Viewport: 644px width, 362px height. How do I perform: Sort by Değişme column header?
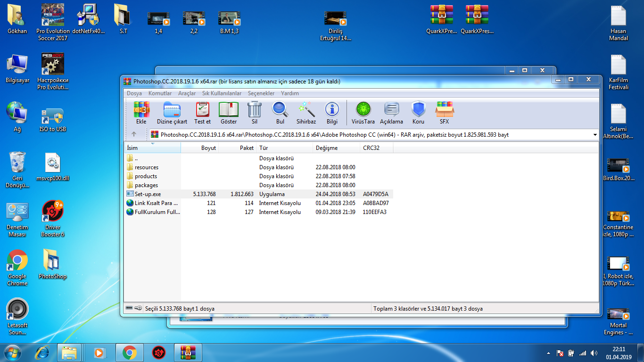point(337,148)
